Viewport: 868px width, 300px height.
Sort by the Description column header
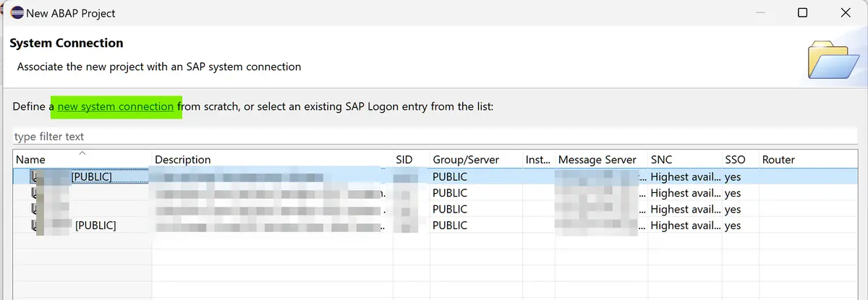[183, 160]
